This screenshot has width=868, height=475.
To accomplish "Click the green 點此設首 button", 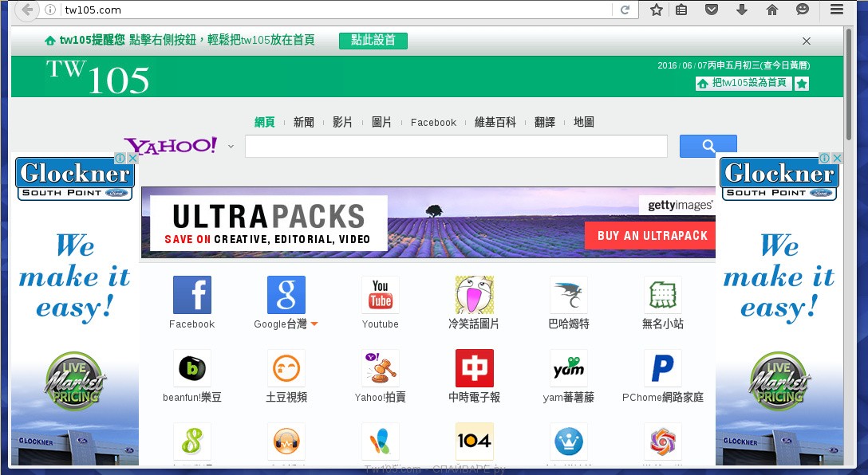I will tap(373, 41).
